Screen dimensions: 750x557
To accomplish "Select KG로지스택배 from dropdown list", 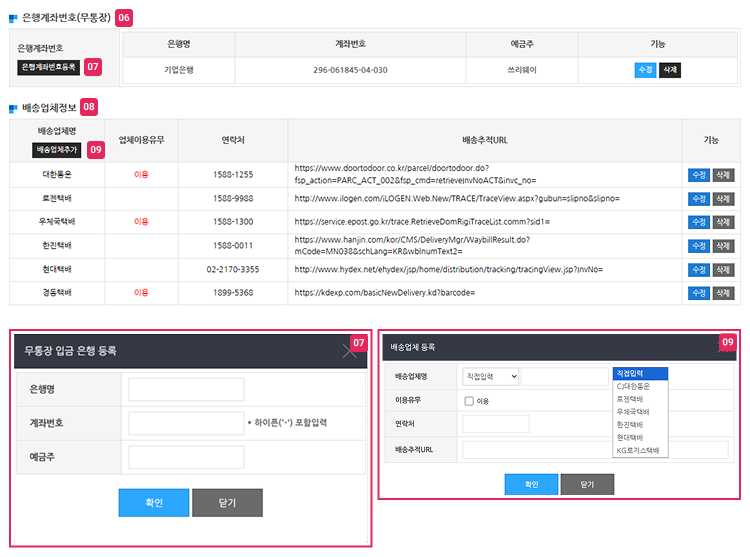I will (x=640, y=450).
